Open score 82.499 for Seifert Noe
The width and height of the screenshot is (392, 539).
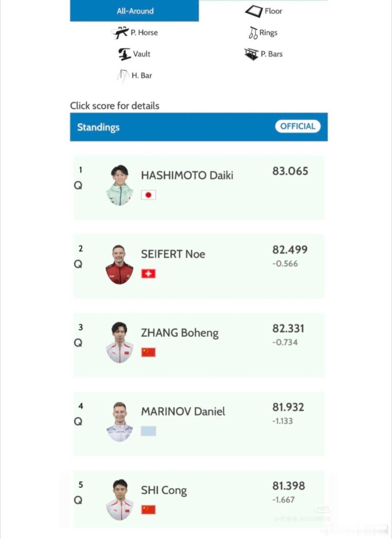tap(290, 250)
